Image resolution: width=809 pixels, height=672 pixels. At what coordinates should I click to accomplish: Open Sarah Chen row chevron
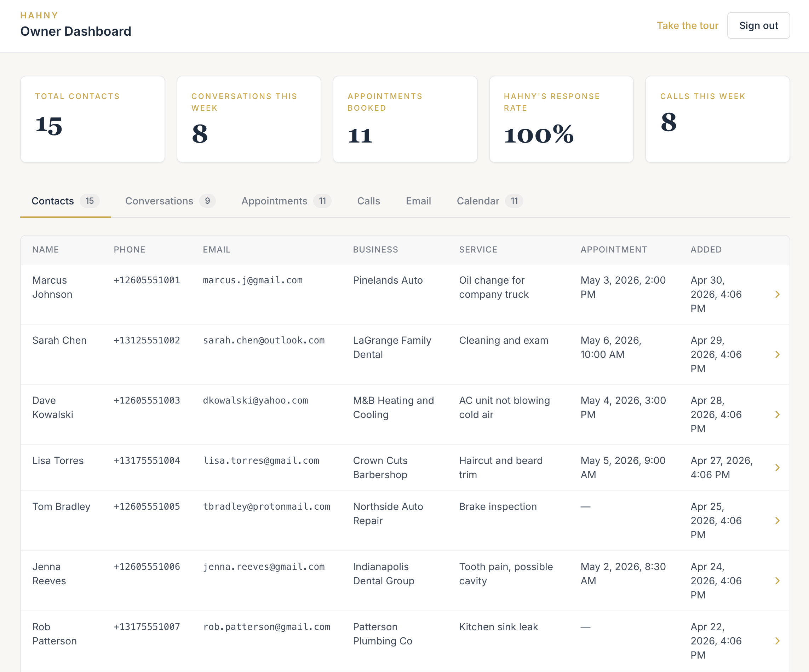coord(777,354)
